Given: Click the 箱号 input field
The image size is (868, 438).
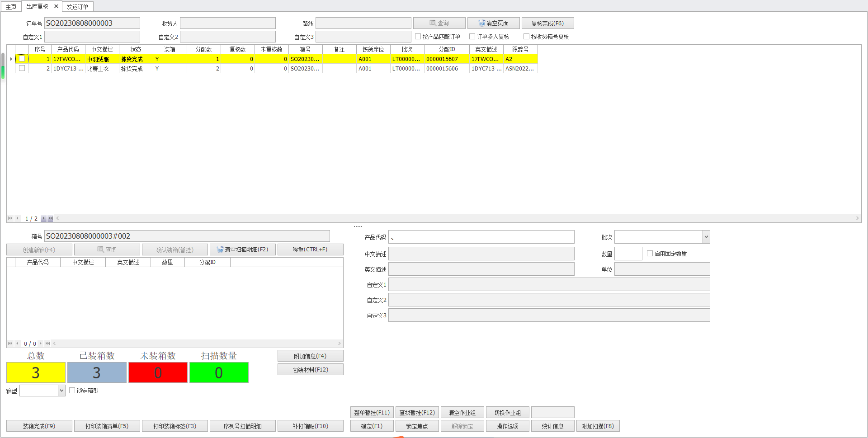Looking at the screenshot, I should click(187, 236).
